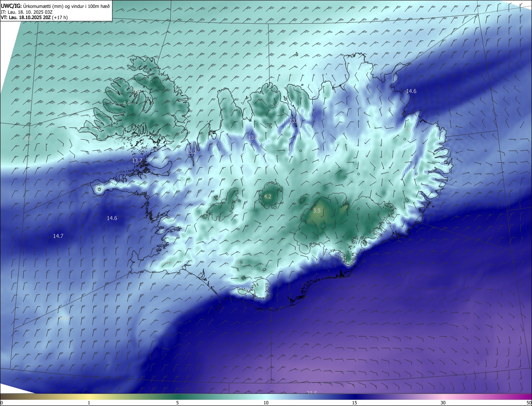Click the 14.7 value in the western sea

click(58, 236)
